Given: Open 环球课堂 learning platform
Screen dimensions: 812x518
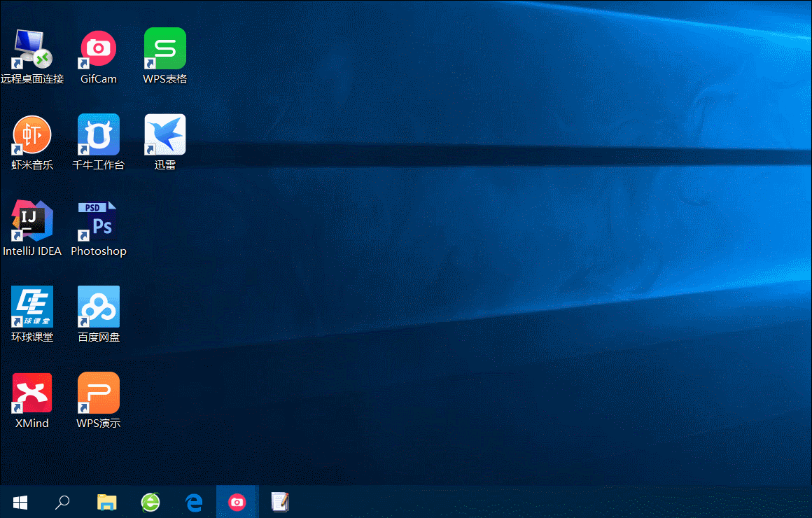Looking at the screenshot, I should [32, 307].
